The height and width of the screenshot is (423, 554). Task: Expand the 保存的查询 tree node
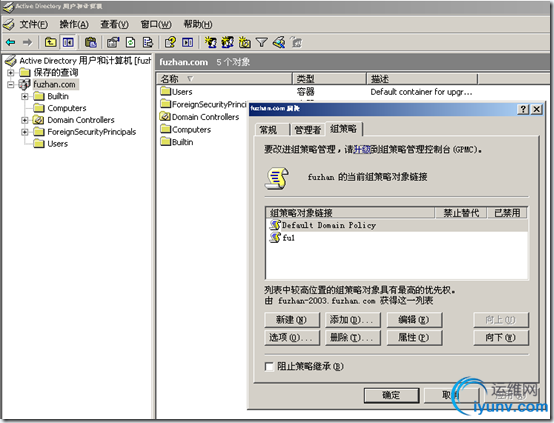coord(11,73)
